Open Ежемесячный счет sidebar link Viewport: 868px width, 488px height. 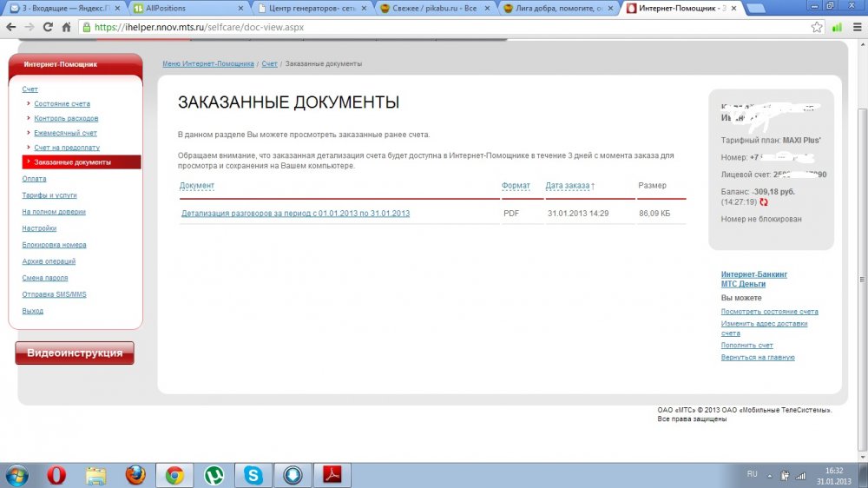(x=65, y=133)
